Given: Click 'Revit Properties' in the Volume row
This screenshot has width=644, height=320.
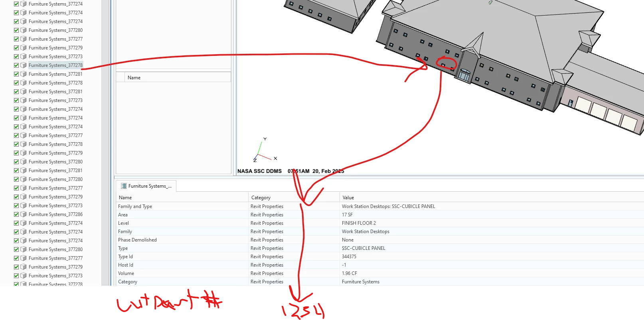Looking at the screenshot, I should [267, 273].
